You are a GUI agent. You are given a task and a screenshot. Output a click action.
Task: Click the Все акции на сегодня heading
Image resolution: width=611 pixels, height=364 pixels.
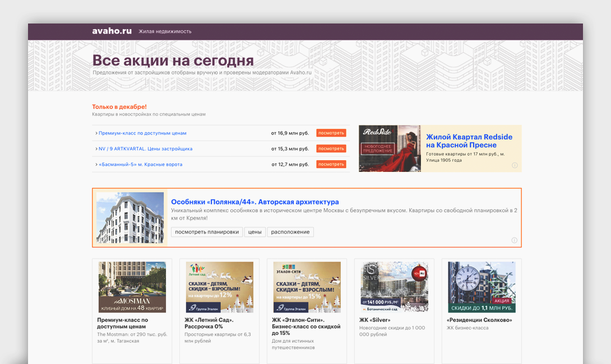[x=173, y=60]
